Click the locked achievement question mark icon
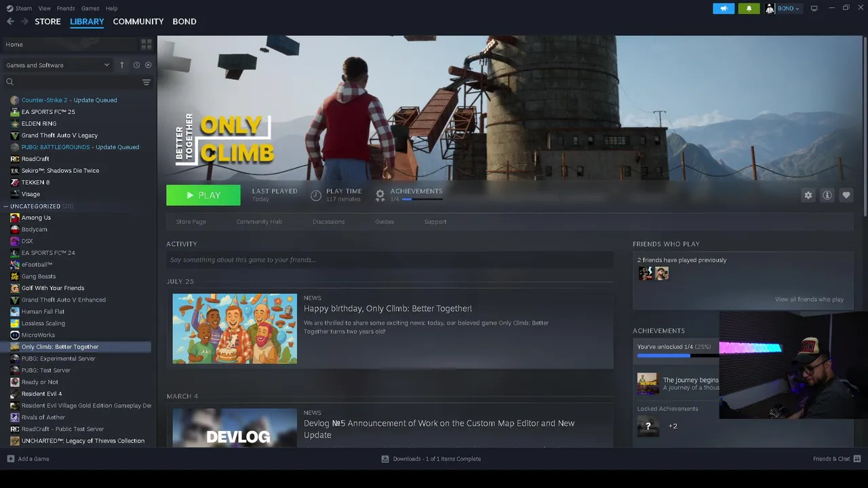Viewport: 868px width, 488px height. click(x=648, y=426)
